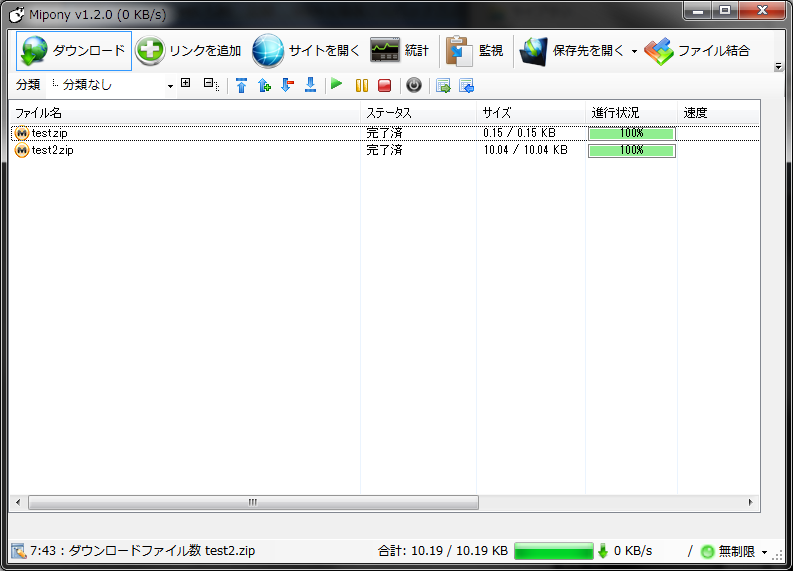Click the 0 KB/s speed readout
Viewport: 793px width, 571px height.
633,551
